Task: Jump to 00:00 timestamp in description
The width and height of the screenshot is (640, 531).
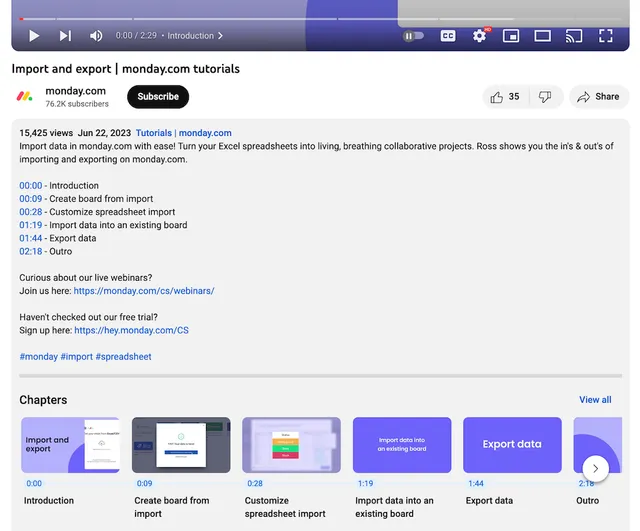Action: (x=31, y=186)
